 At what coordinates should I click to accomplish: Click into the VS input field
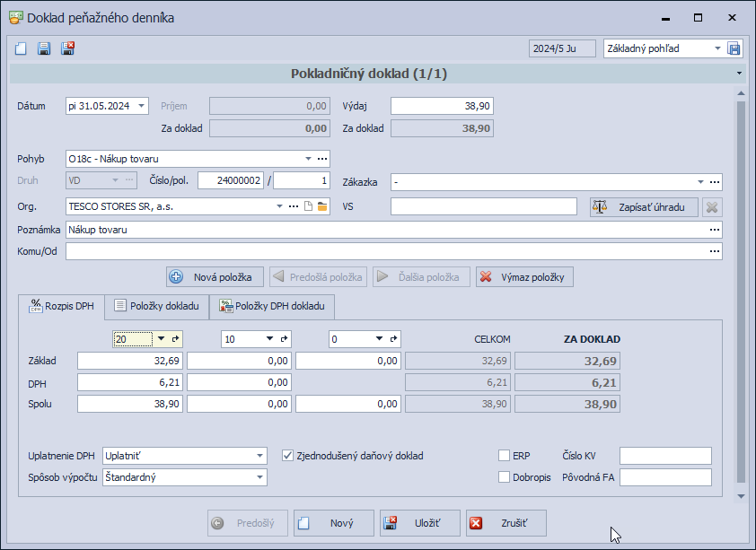[x=483, y=207]
